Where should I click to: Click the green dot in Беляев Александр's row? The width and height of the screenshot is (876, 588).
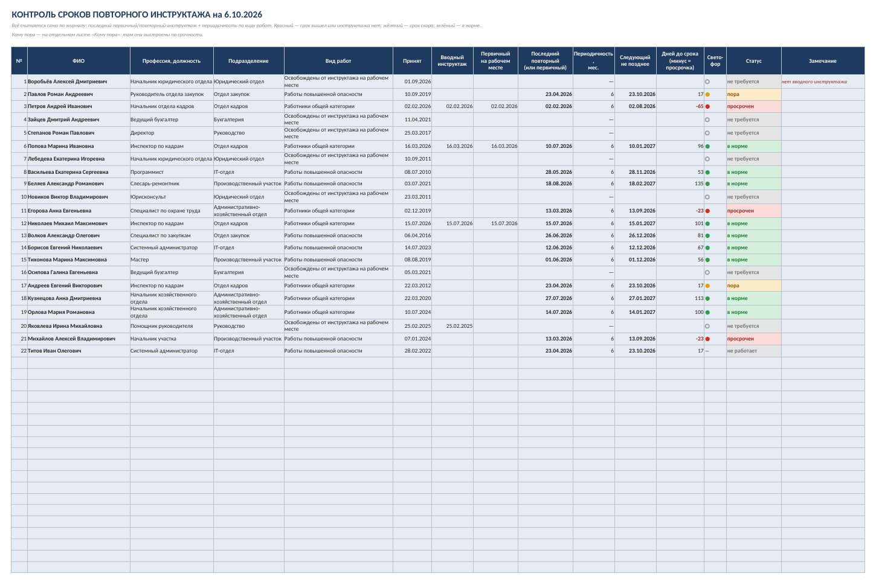pos(707,184)
